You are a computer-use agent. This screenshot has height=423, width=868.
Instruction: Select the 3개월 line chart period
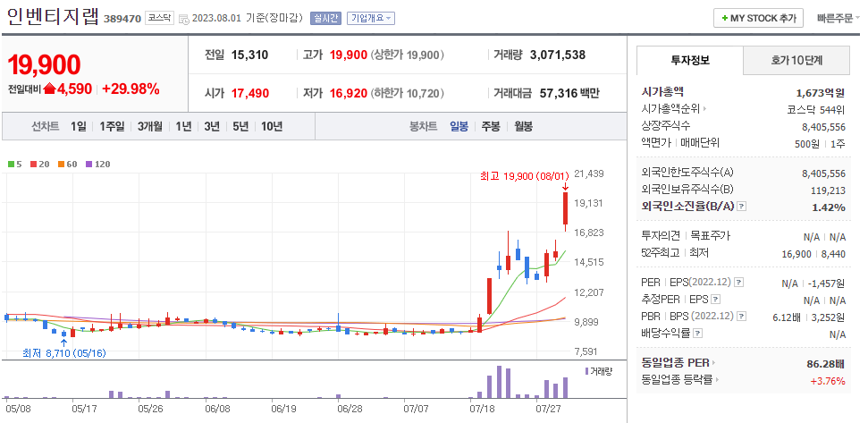(x=150, y=126)
